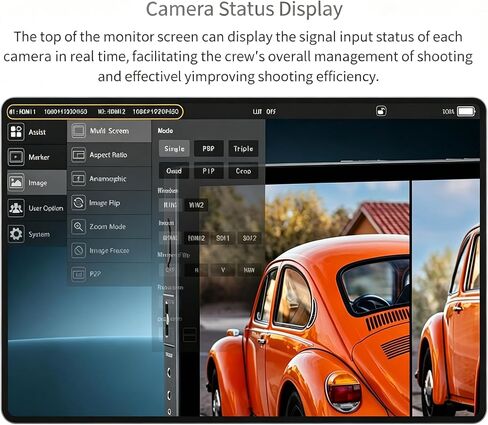The image size is (488, 425).
Task: Click the battery indicator icon
Action: (x=466, y=111)
